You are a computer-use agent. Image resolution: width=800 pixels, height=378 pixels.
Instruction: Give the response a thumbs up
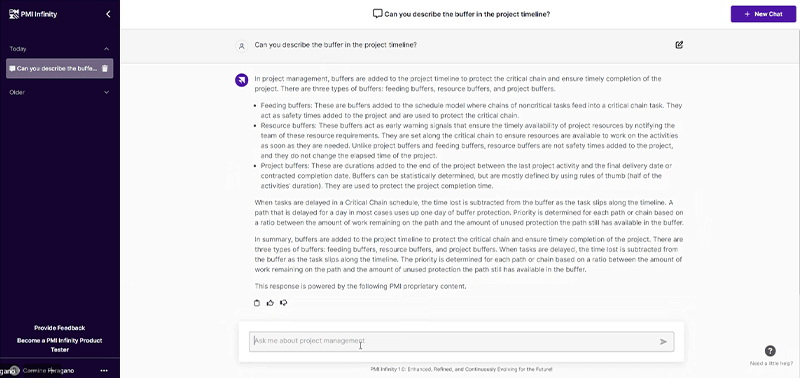point(270,303)
